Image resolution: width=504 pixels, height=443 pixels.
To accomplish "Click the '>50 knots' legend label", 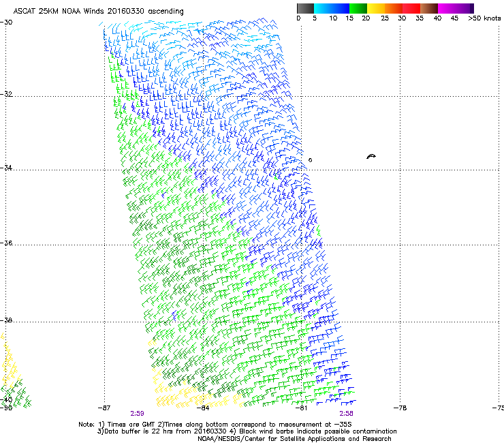I will coord(484,18).
